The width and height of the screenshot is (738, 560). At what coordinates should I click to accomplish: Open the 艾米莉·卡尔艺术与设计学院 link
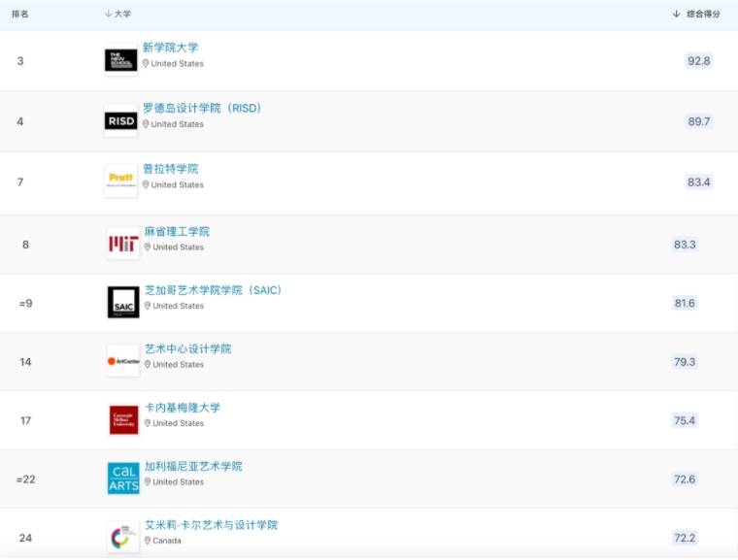(212, 525)
